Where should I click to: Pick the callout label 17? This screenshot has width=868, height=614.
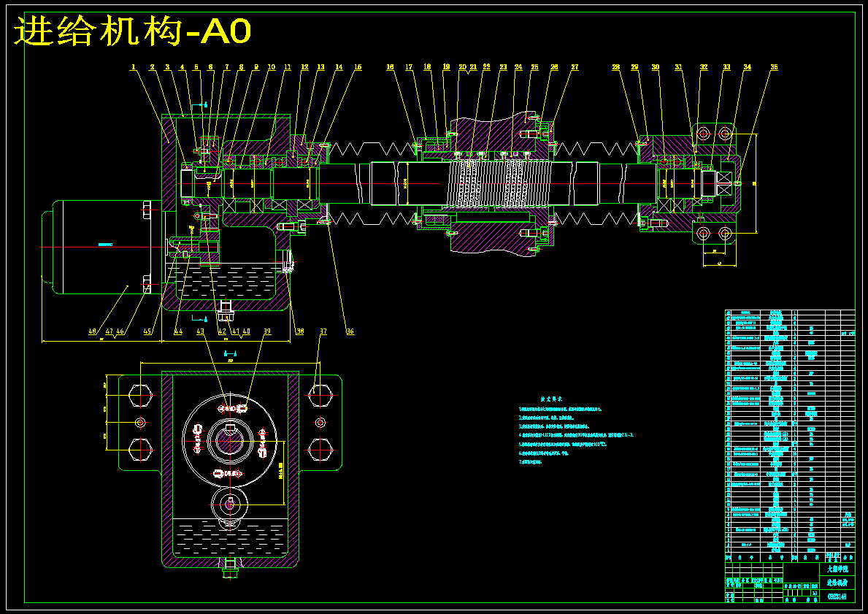(409, 68)
